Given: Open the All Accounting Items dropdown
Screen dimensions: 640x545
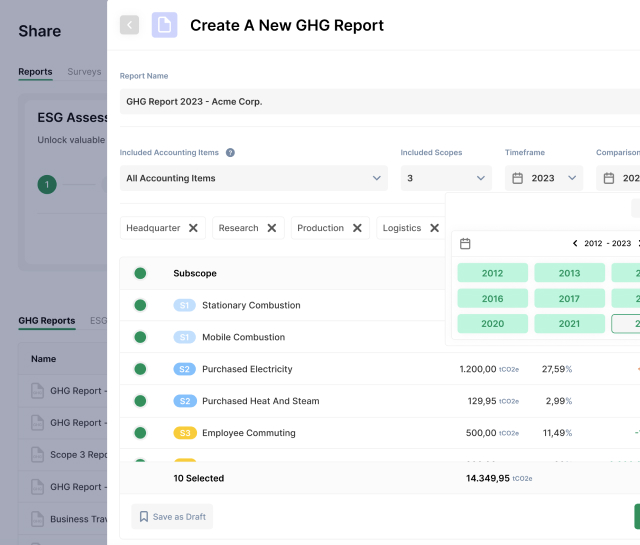Looking at the screenshot, I should point(253,178).
